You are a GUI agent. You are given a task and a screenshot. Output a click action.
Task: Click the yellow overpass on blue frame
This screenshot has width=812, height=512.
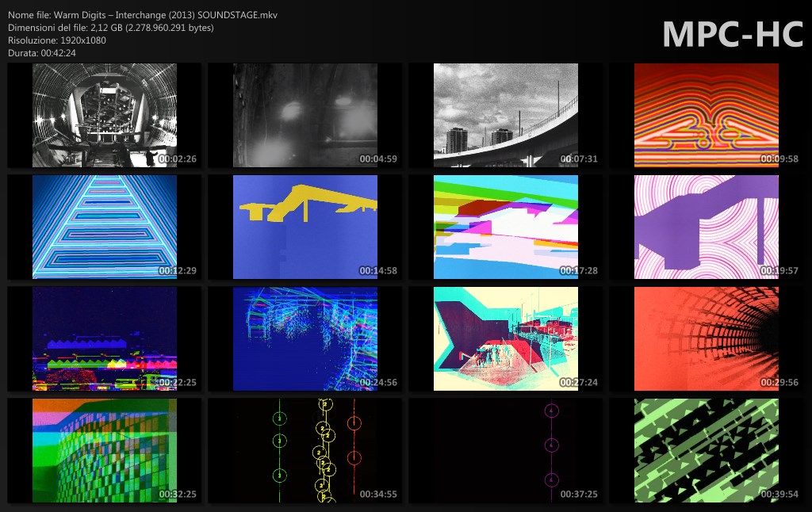click(304, 227)
